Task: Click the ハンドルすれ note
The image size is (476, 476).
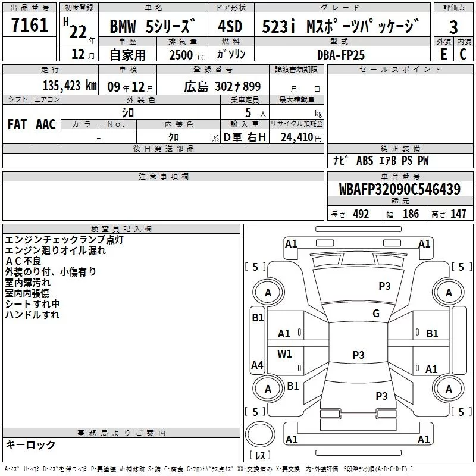Action: (32, 314)
